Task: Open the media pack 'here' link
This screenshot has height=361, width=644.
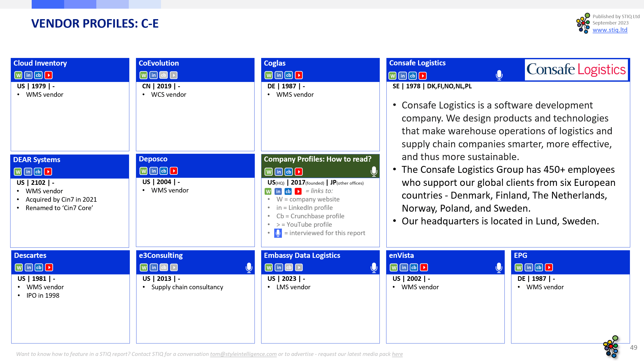Action: click(397, 354)
